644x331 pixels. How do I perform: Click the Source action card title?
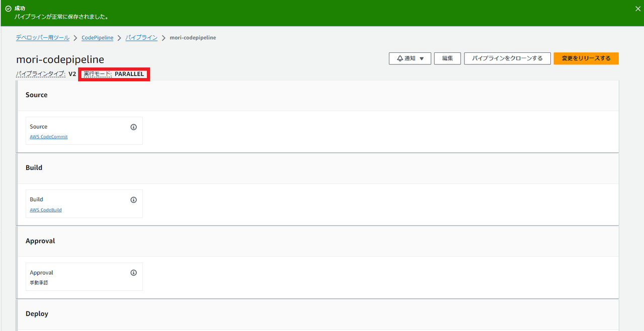pyautogui.click(x=39, y=127)
